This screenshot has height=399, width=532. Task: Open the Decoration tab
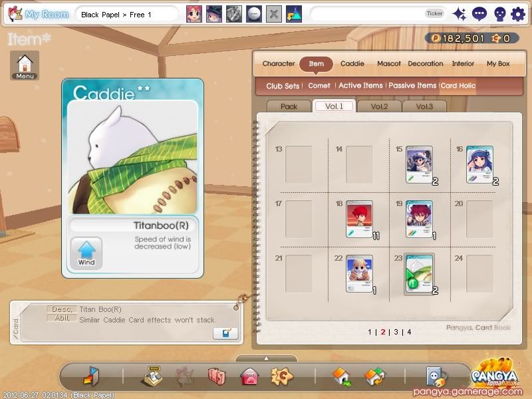point(426,63)
